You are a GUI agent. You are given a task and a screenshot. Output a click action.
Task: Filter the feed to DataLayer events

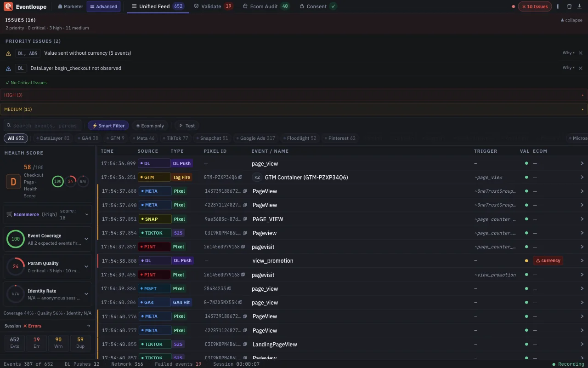point(53,138)
